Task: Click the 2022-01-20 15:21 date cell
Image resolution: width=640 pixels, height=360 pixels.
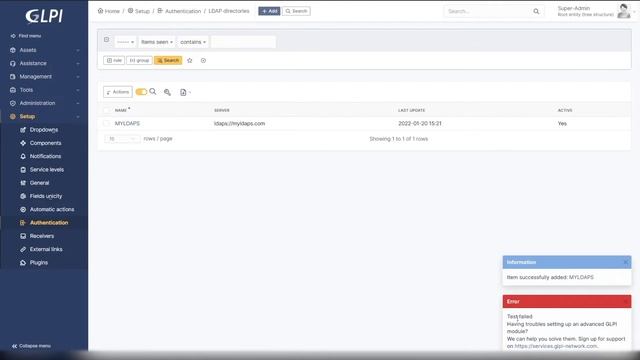Action: pyautogui.click(x=420, y=123)
